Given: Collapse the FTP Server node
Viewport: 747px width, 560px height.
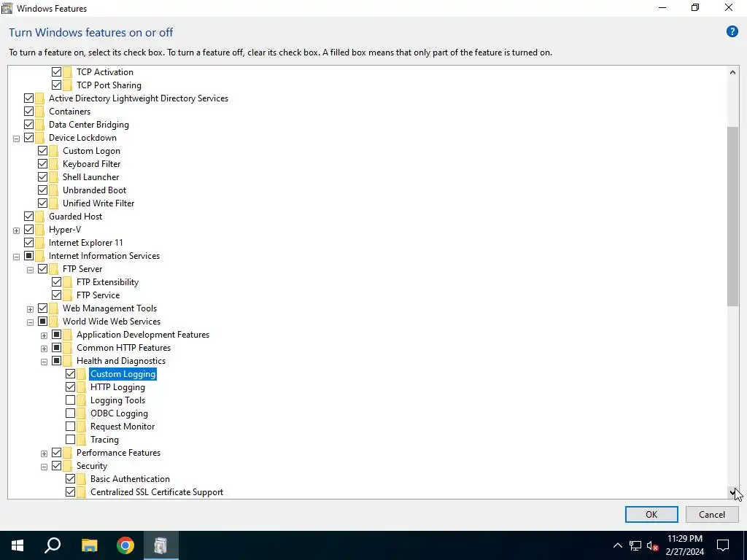Looking at the screenshot, I should 30,270.
